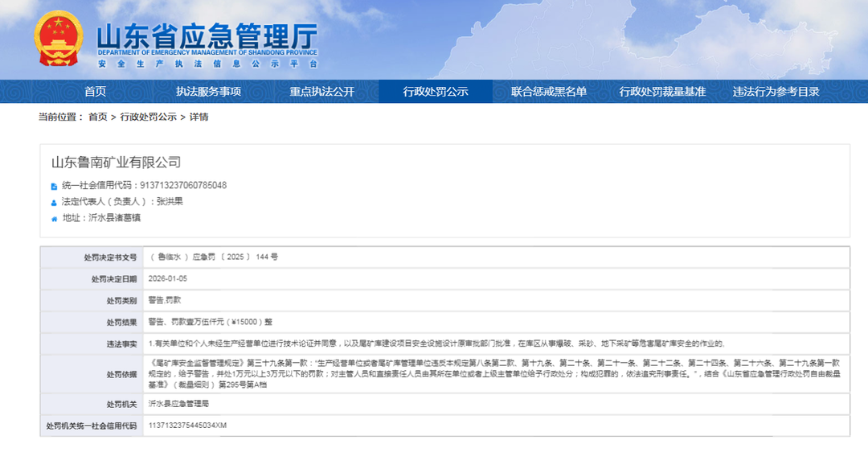Click the document icon beside 统一社会信用代码
868x465 pixels.
[x=55, y=186]
